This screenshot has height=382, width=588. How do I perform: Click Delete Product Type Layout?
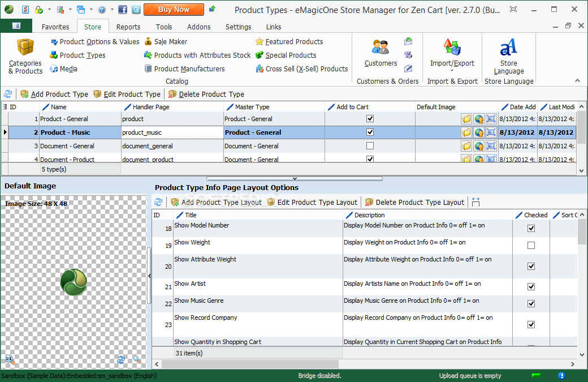pos(415,202)
